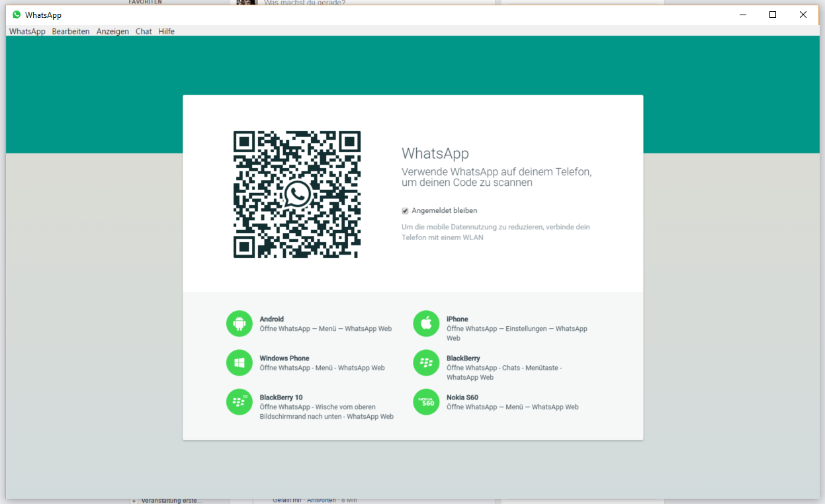
Task: Minimize the WhatsApp window
Action: tap(742, 15)
